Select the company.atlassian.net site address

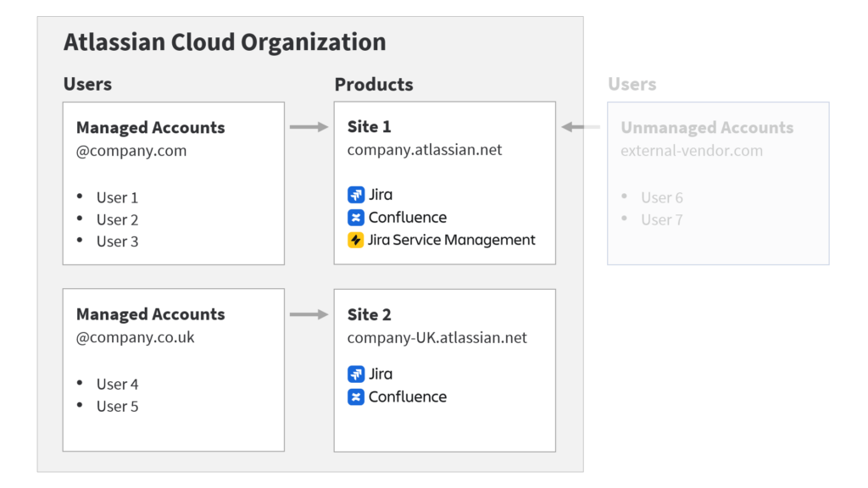tap(424, 150)
